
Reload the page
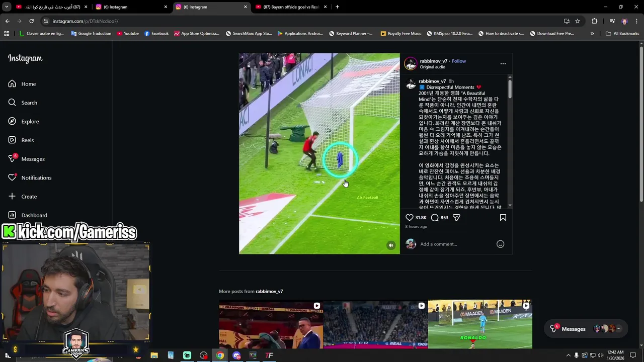(x=31, y=21)
